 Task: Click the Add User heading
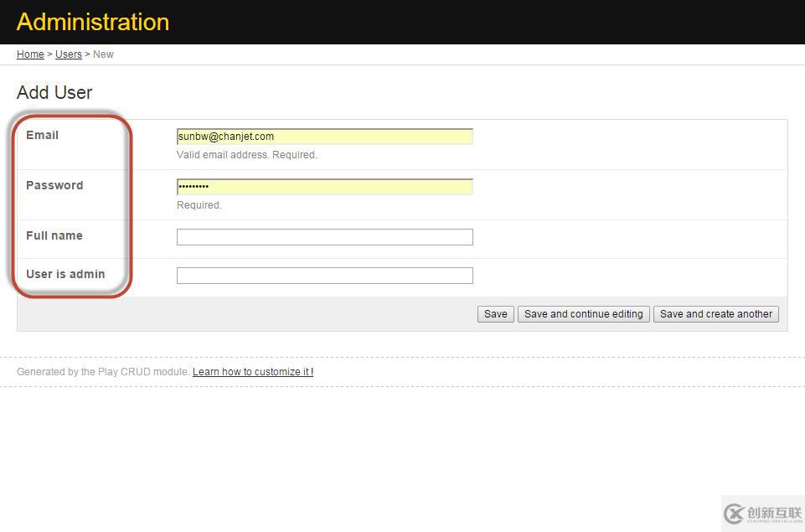[x=54, y=93]
